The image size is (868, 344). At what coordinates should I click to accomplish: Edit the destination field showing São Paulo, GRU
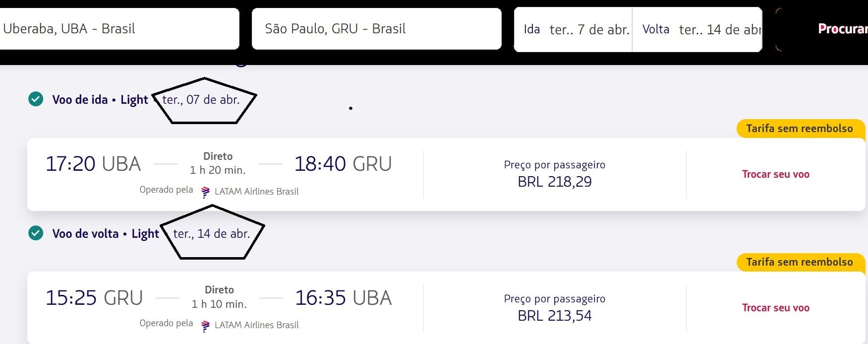click(376, 29)
